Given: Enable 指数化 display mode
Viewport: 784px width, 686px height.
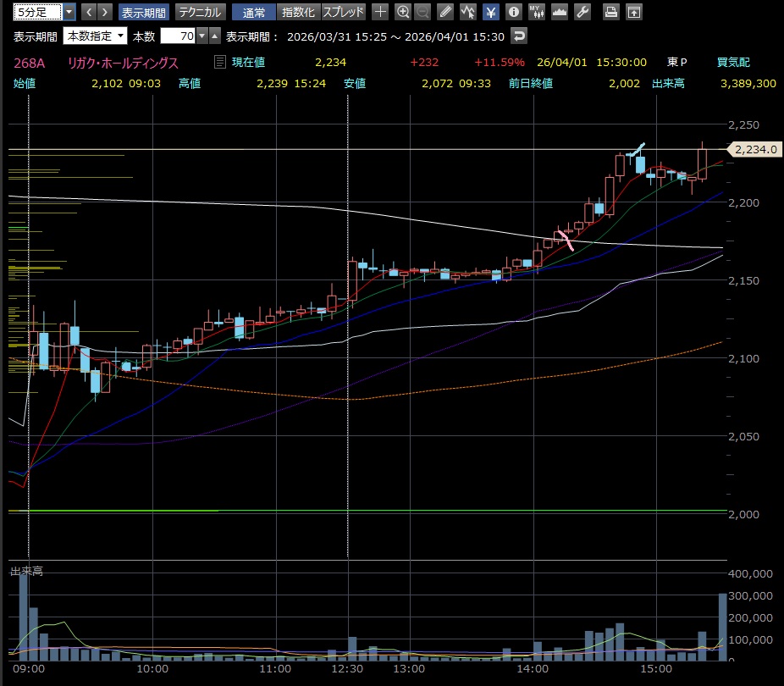Looking at the screenshot, I should click(298, 12).
